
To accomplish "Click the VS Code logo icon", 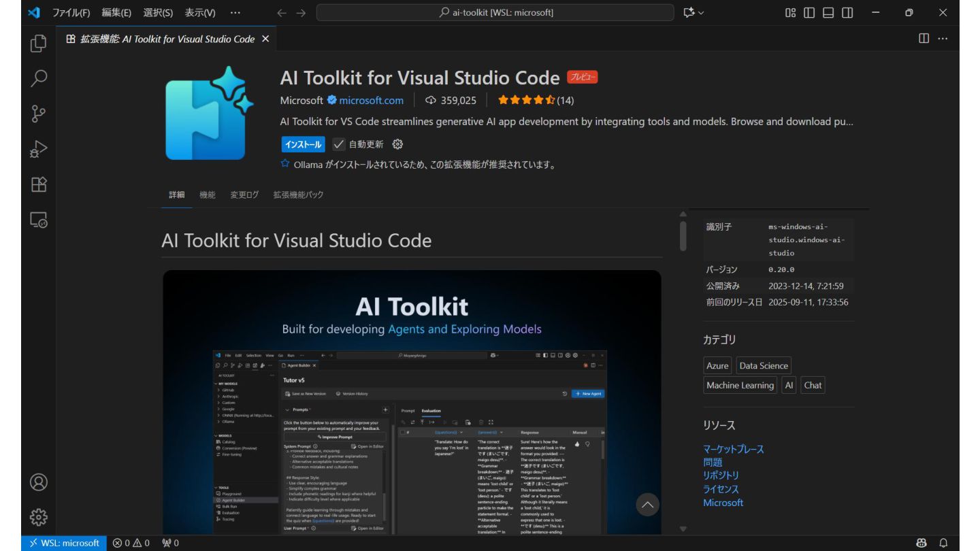I will 34,12.
